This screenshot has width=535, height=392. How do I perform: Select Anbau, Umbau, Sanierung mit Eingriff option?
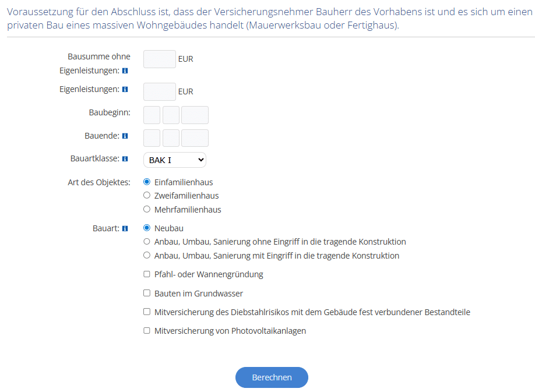tap(147, 256)
